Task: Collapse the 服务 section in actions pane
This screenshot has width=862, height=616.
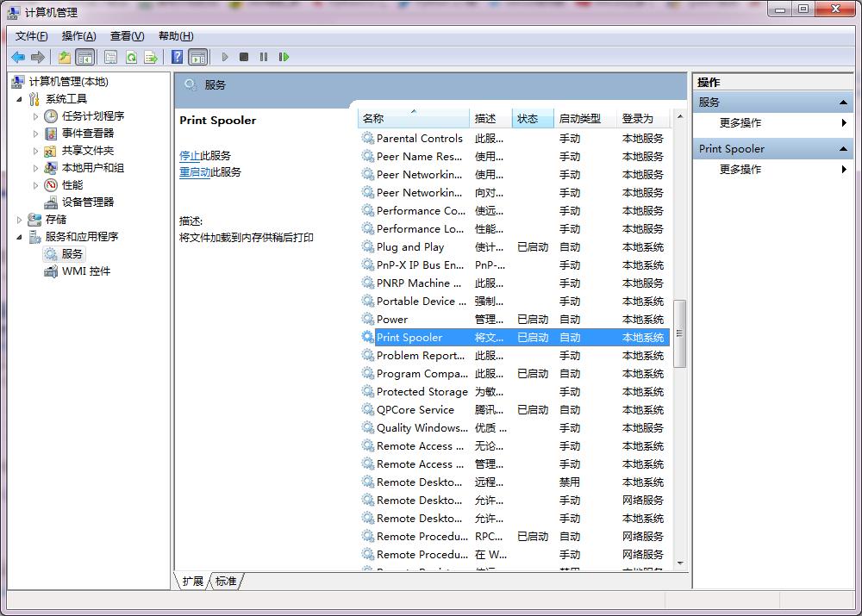Action: click(x=844, y=103)
